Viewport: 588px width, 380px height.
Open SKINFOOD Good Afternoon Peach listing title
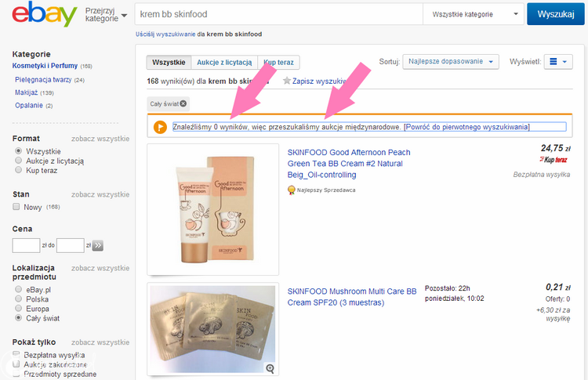pyautogui.click(x=349, y=164)
